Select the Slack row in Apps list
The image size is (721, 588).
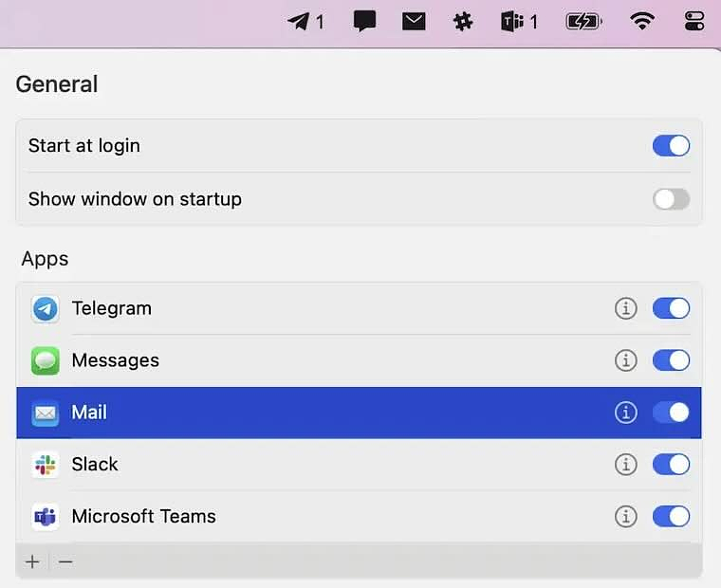point(285,464)
